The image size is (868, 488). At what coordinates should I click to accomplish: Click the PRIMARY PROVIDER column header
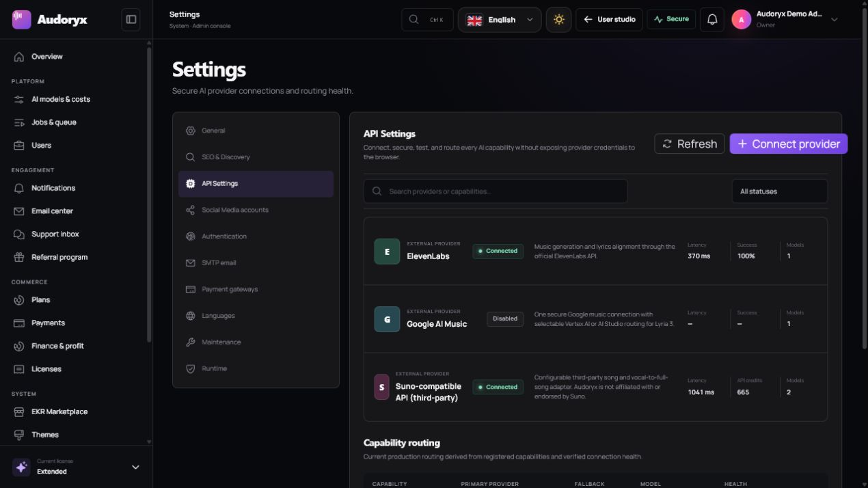[489, 484]
